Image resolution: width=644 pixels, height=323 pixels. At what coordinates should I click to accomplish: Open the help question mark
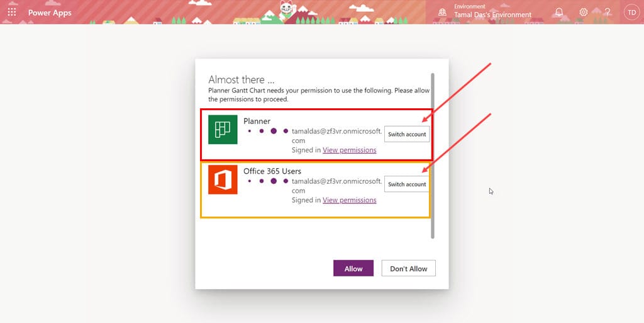tap(608, 12)
